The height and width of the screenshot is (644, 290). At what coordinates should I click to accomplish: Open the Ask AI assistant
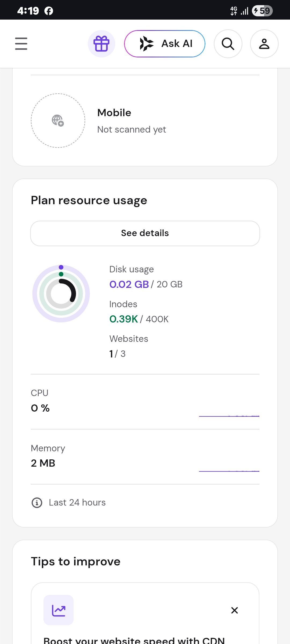pos(165,44)
